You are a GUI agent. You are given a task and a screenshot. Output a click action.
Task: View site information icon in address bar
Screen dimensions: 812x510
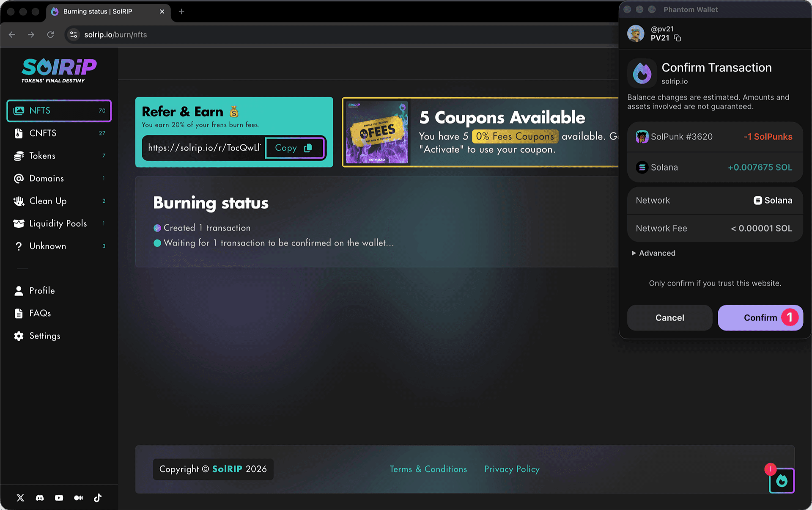[x=74, y=35]
